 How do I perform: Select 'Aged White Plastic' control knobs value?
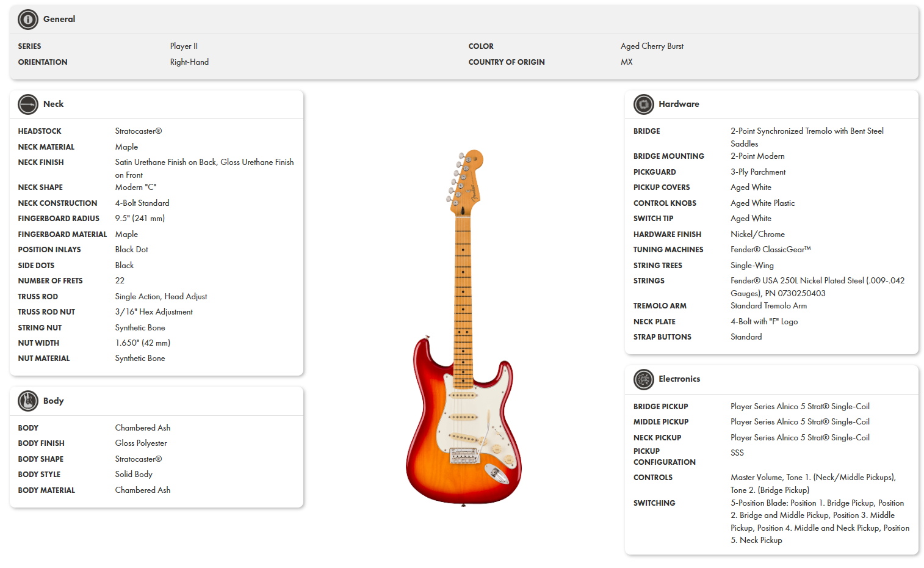click(762, 203)
